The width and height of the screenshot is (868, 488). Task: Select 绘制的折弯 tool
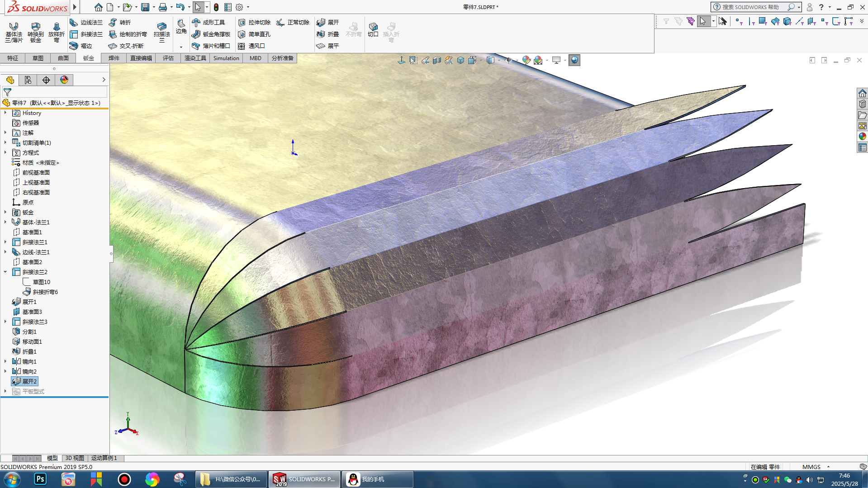pos(128,34)
